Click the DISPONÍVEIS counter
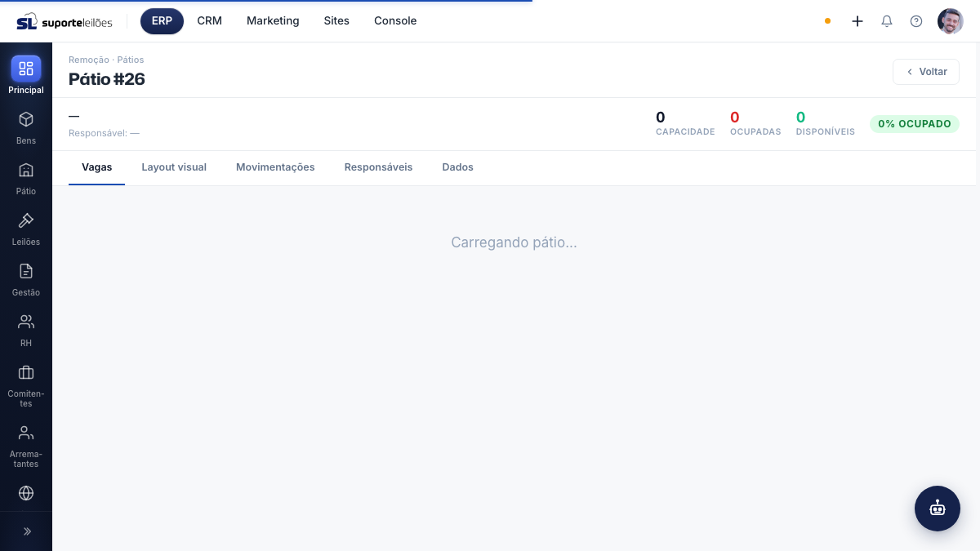 (826, 123)
